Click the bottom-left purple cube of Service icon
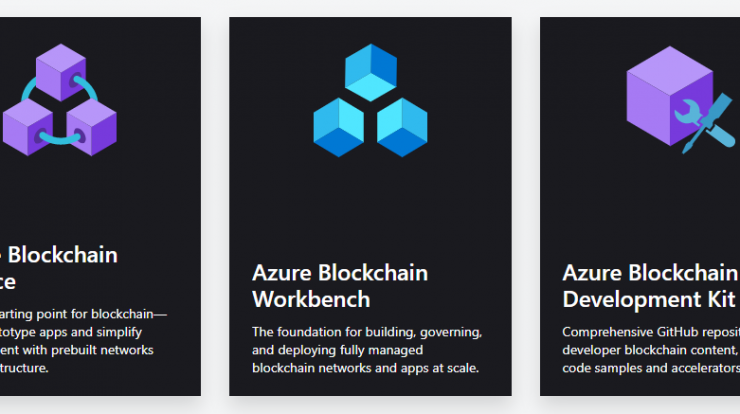 (28, 127)
